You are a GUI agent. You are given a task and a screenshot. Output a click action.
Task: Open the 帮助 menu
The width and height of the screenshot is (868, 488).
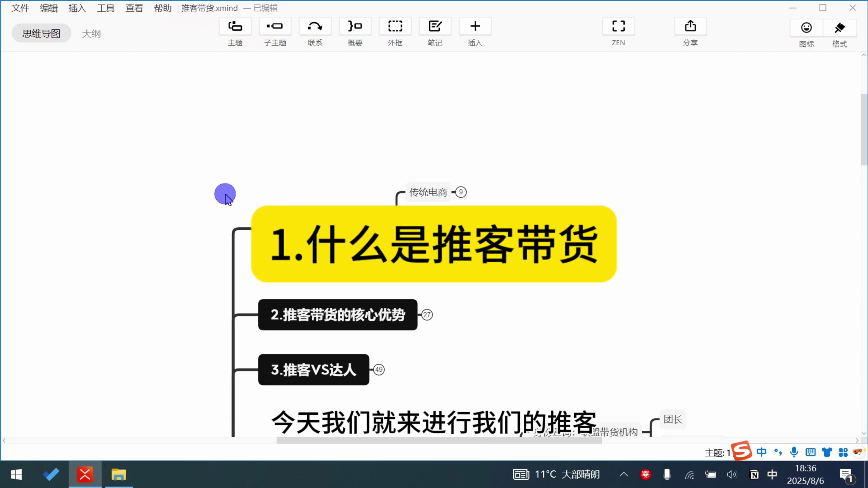click(163, 8)
